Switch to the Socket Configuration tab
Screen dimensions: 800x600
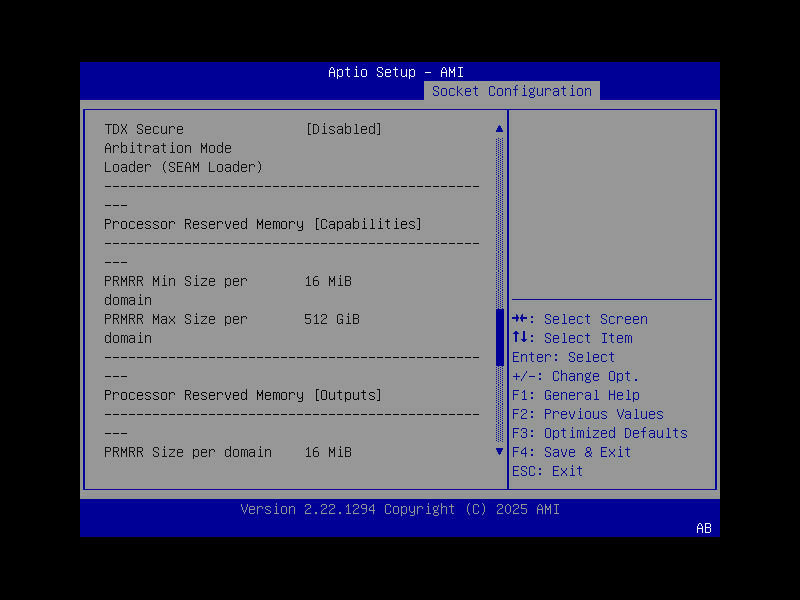click(511, 90)
